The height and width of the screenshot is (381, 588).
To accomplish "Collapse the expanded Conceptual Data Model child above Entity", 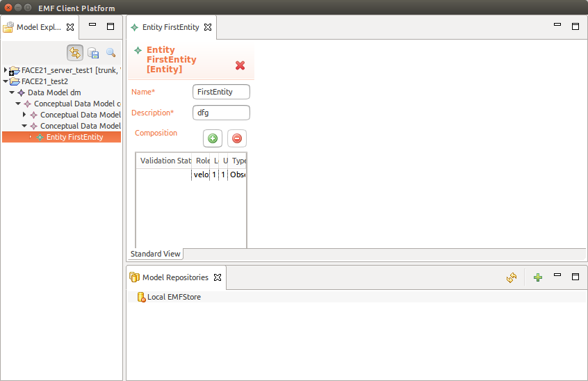I will (24, 126).
